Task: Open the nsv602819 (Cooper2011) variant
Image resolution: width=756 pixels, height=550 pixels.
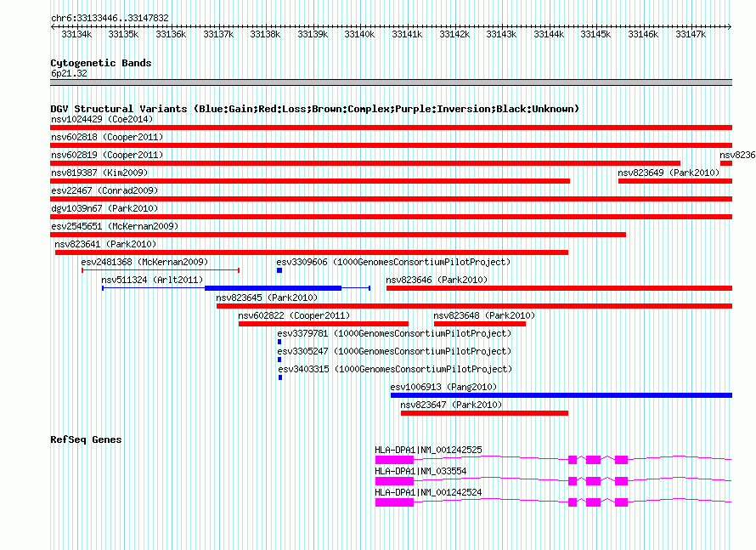Action: (365, 163)
